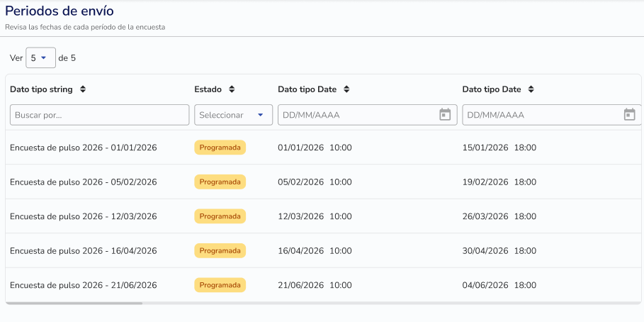Click sort icon beside Dato tipo string
This screenshot has width=644, height=322.
83,89
